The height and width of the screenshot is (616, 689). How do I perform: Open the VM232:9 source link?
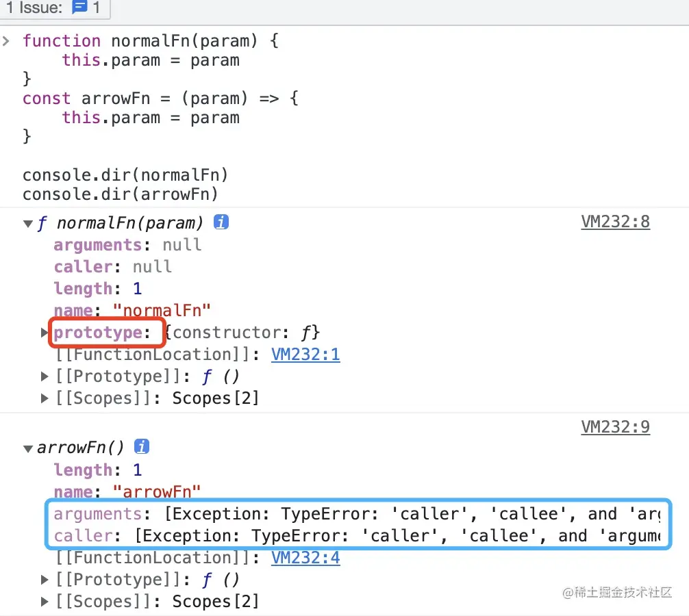pyautogui.click(x=615, y=427)
